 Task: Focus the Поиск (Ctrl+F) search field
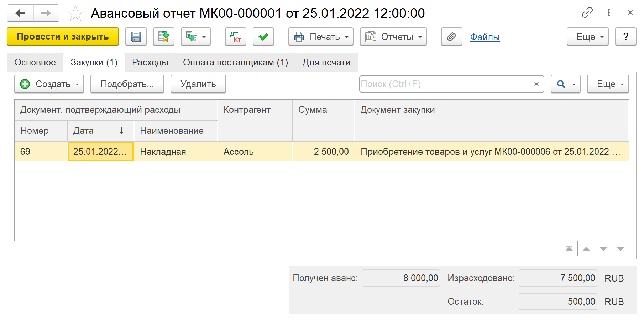pyautogui.click(x=444, y=84)
